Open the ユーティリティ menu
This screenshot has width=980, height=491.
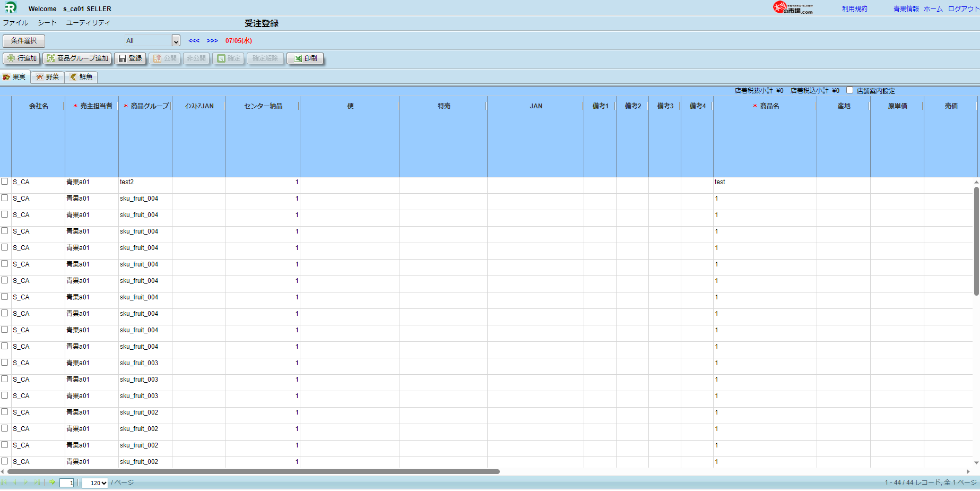click(88, 23)
